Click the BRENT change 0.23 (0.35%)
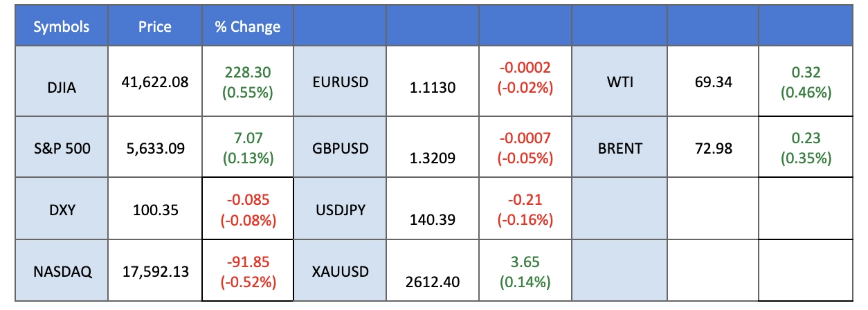The image size is (868, 310). 806,148
